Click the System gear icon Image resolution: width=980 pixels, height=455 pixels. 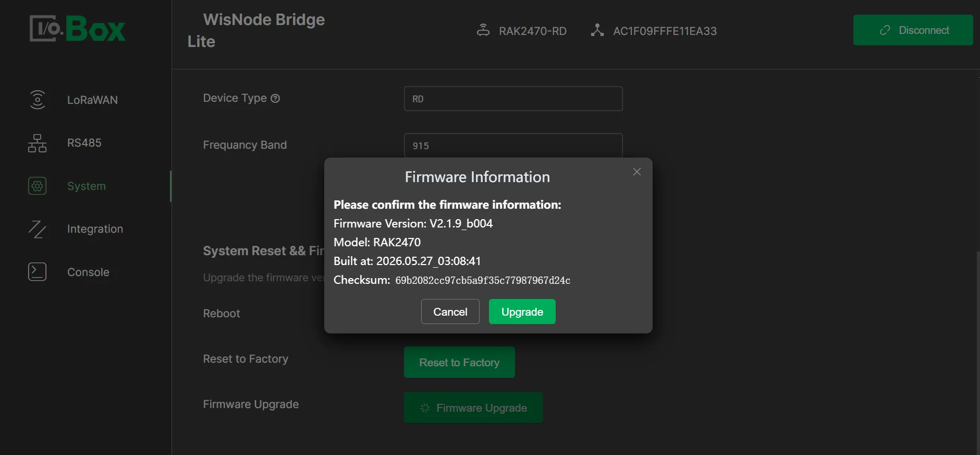[x=37, y=186]
